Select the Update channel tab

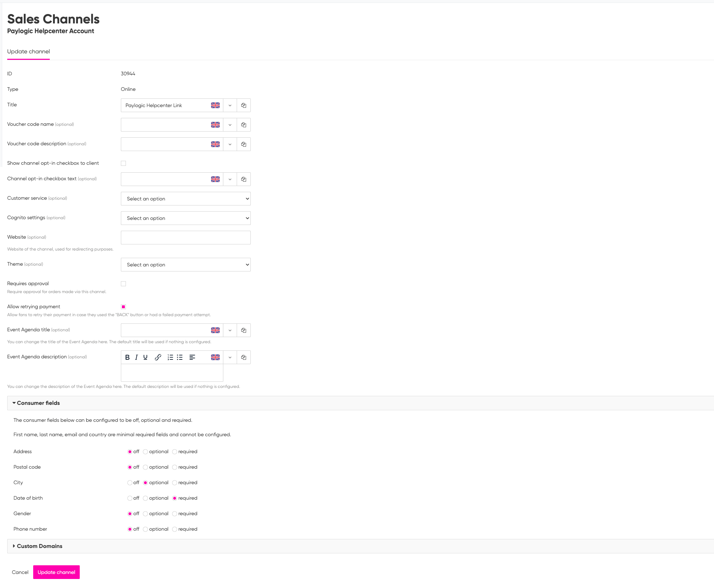[29, 52]
